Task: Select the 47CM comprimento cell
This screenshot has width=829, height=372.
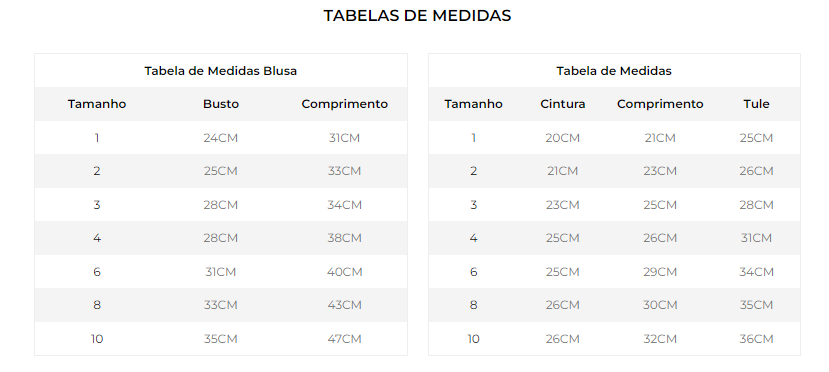Action: [x=344, y=339]
